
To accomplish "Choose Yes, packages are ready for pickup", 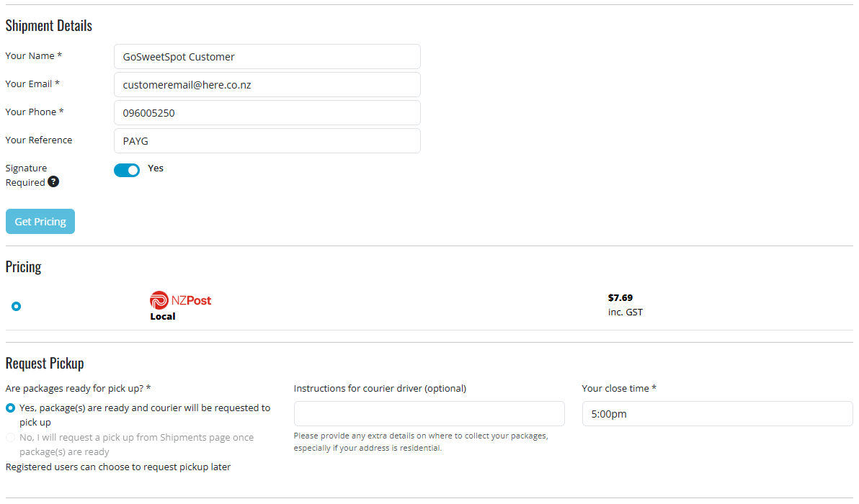I will (10, 408).
